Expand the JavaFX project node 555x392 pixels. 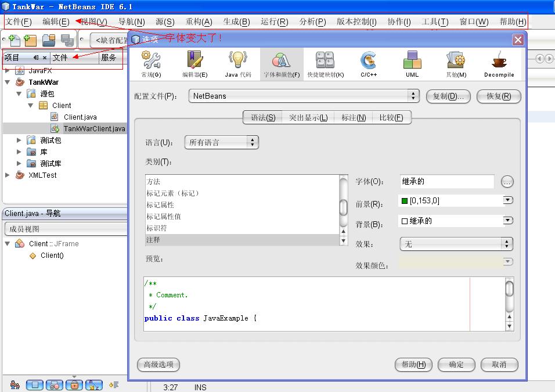[8, 71]
